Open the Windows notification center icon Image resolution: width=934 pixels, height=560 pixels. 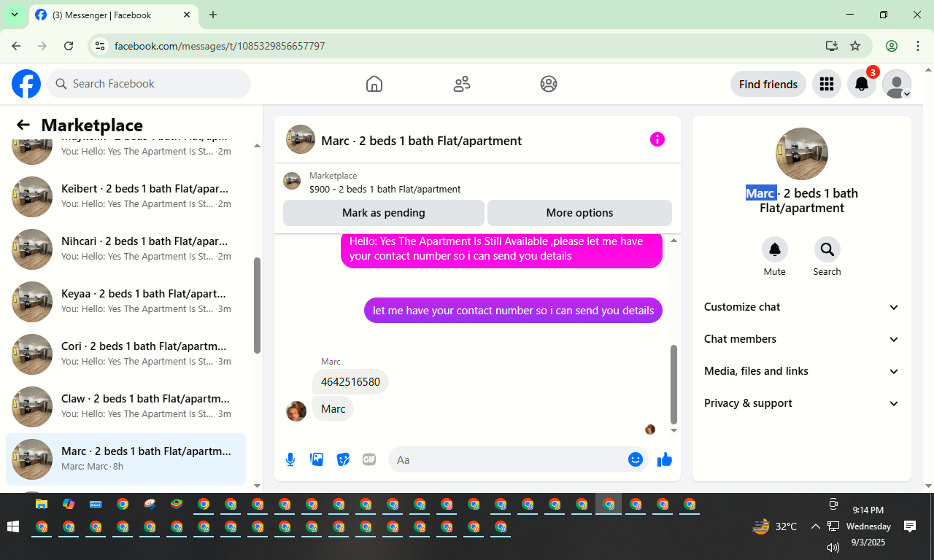click(x=910, y=526)
